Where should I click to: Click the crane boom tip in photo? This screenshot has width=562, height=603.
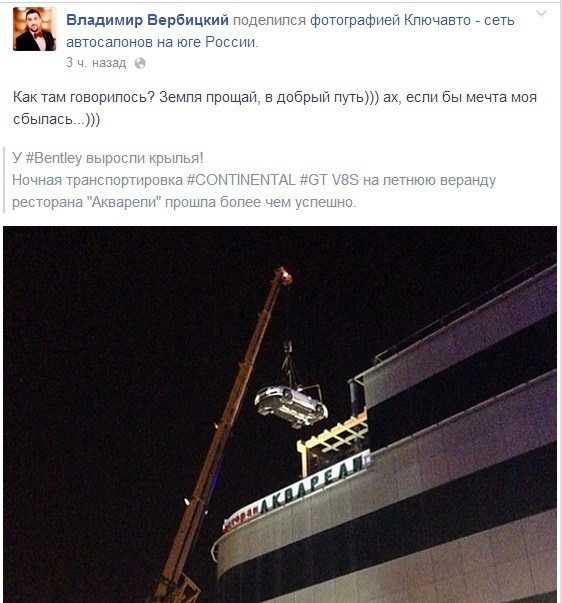(284, 275)
